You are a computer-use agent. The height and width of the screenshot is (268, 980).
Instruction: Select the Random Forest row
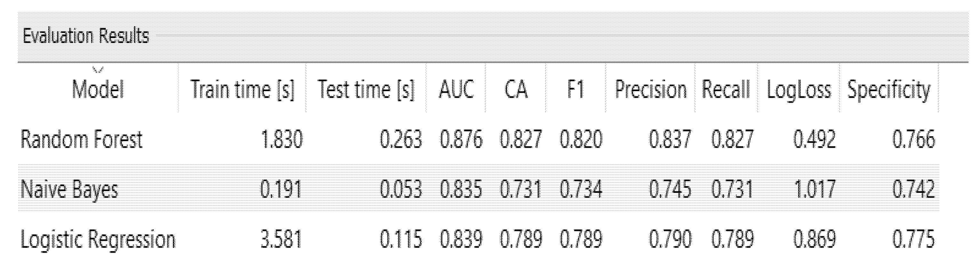tap(81, 139)
